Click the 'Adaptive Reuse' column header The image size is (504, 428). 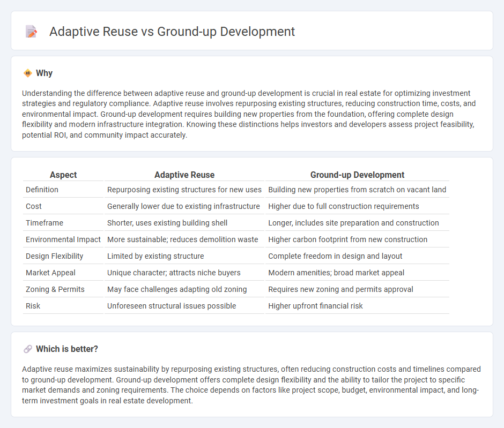pyautogui.click(x=184, y=175)
